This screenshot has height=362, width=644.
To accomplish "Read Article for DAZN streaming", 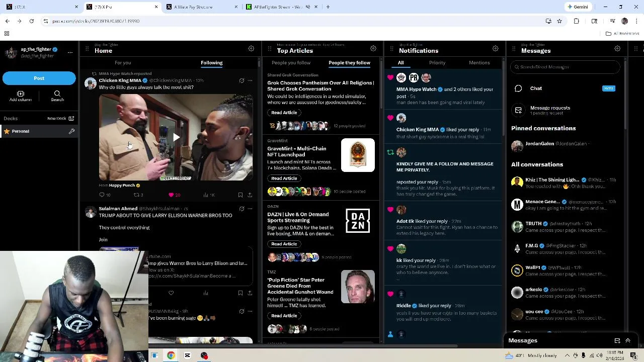I will 284,244.
